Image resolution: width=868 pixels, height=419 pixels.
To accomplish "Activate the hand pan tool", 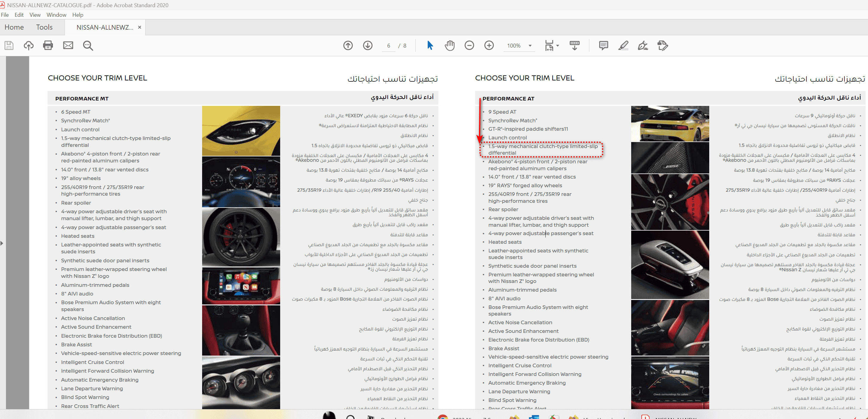I will (449, 45).
